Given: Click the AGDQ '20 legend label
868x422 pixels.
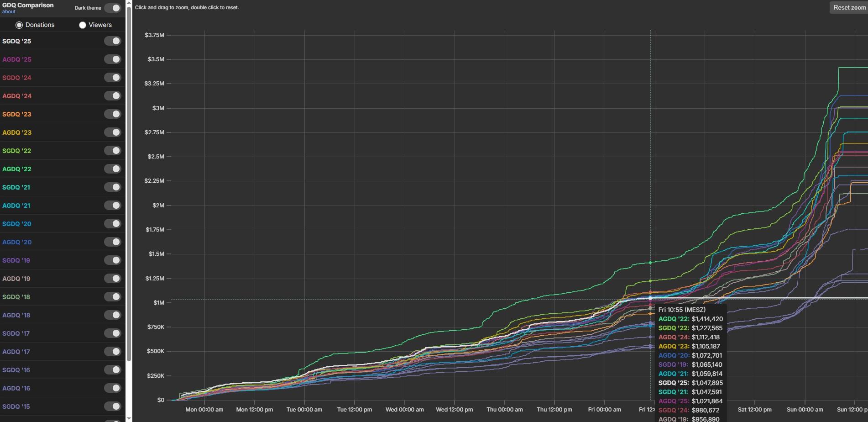Looking at the screenshot, I should [17, 242].
